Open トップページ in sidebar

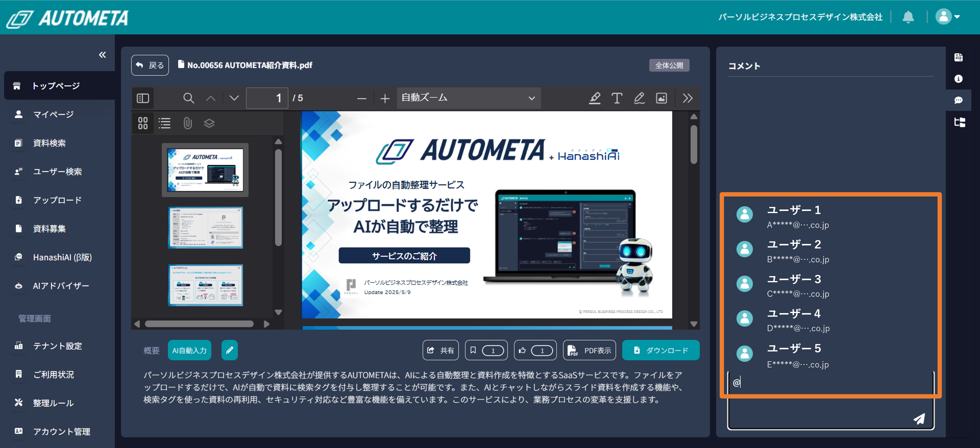(59, 85)
